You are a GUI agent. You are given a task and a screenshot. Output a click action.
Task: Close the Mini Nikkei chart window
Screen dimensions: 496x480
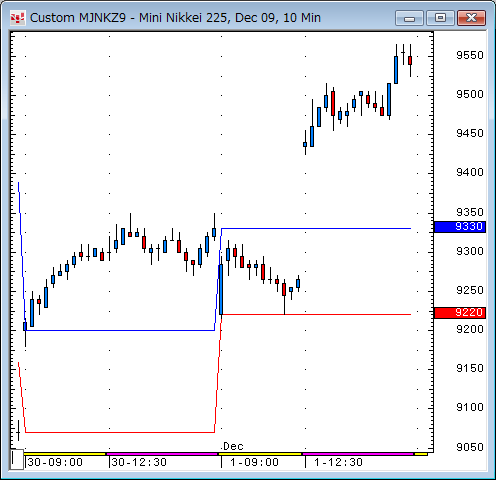(471, 18)
